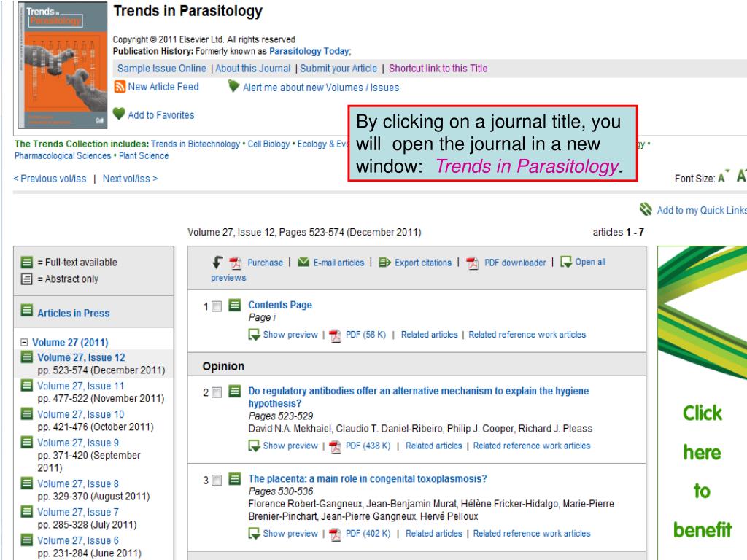Click the PDF icon beside Purchase
Image resolution: width=747 pixels, height=560 pixels.
(x=236, y=262)
